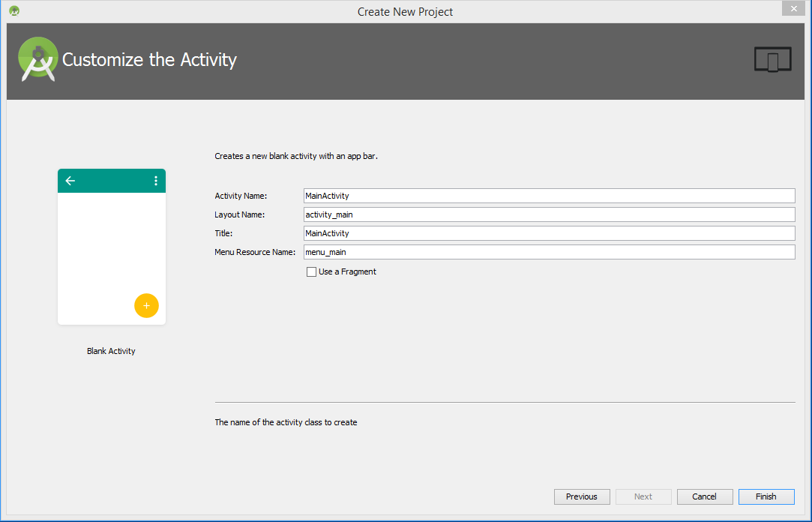Focus the Activity Name text field
This screenshot has width=812, height=522.
[x=548, y=196]
